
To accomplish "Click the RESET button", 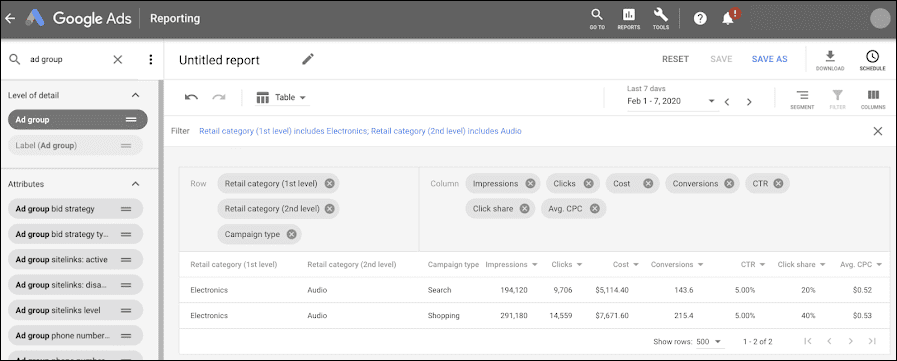I will click(x=675, y=59).
